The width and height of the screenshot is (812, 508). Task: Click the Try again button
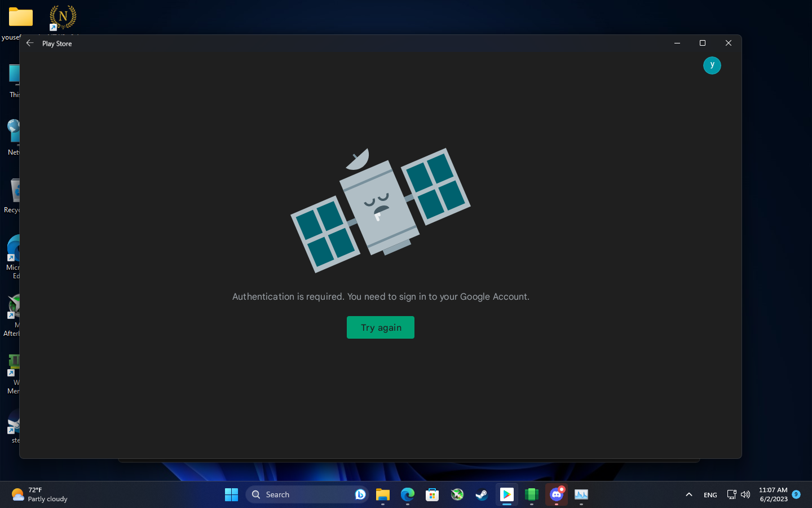click(x=381, y=327)
